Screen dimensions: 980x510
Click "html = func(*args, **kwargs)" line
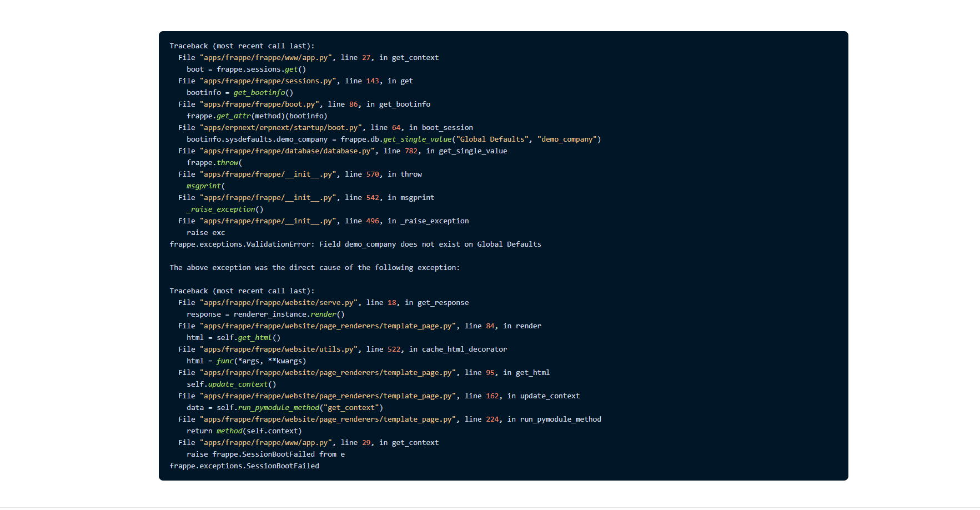point(246,361)
